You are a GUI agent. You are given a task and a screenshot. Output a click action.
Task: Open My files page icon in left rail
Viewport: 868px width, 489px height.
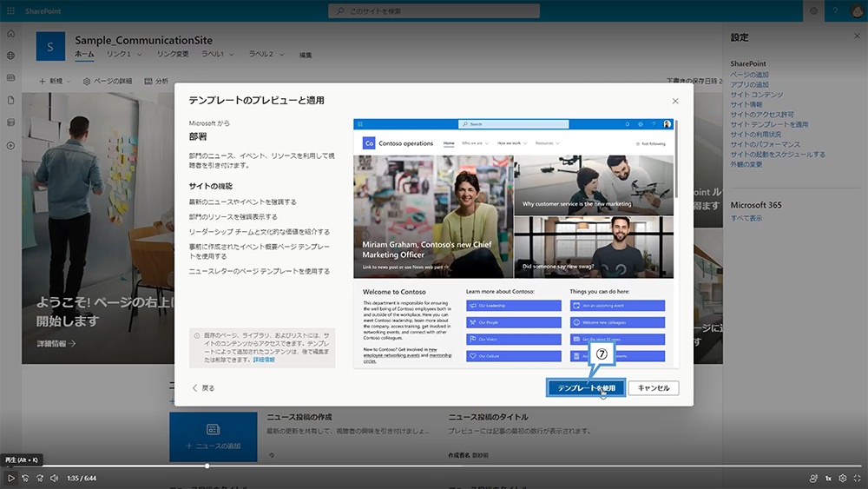click(x=10, y=100)
